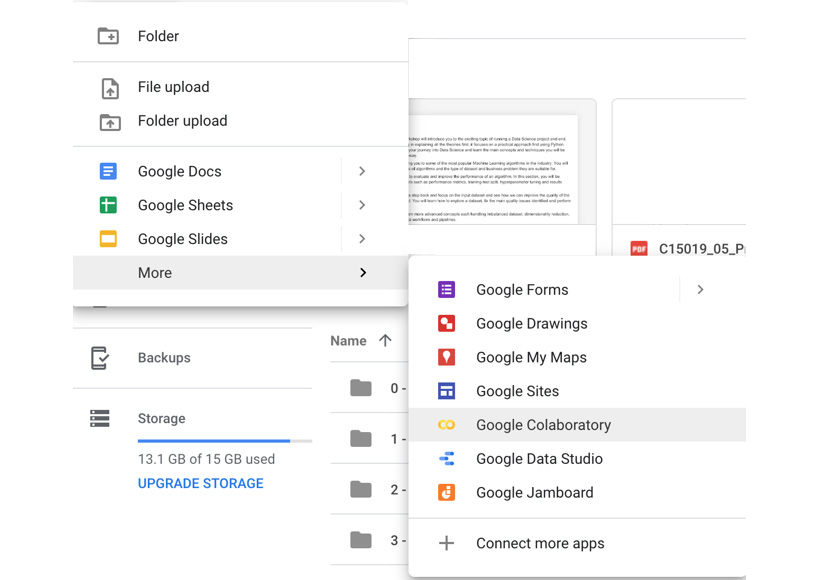Choose Folder from the New menu

click(240, 36)
